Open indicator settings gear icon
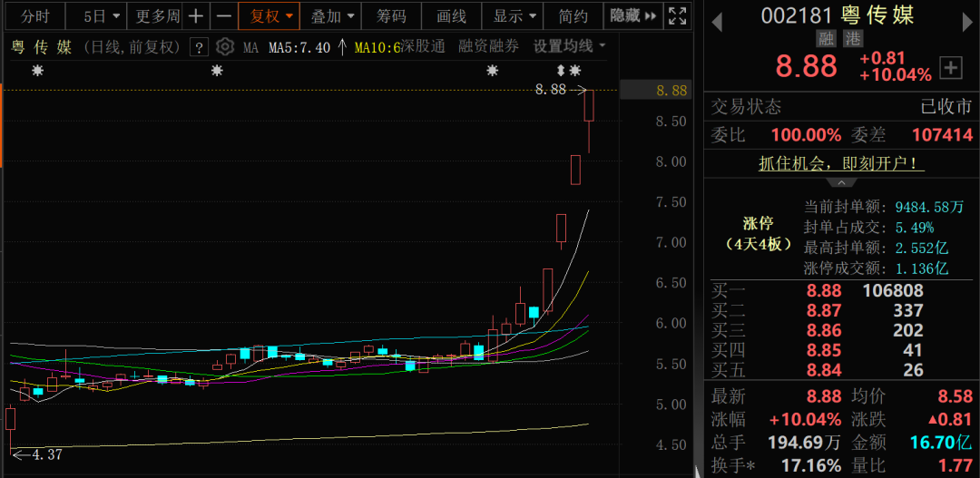 pos(224,47)
